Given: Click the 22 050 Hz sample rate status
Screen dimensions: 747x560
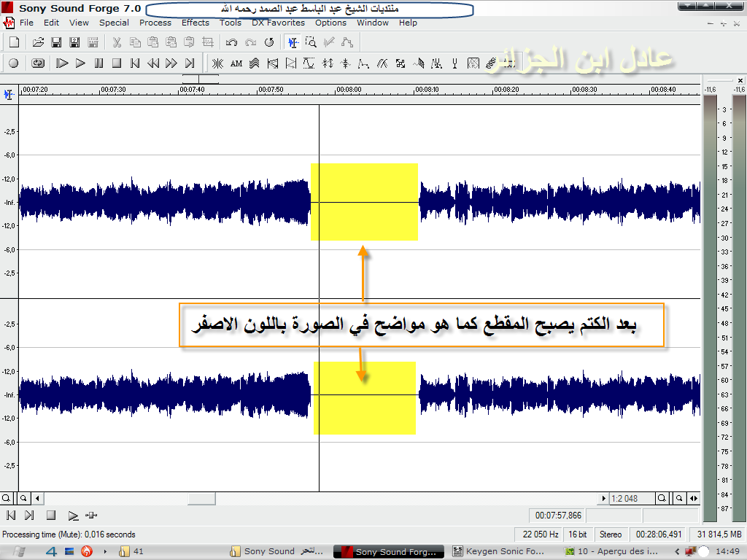Looking at the screenshot, I should 541,534.
